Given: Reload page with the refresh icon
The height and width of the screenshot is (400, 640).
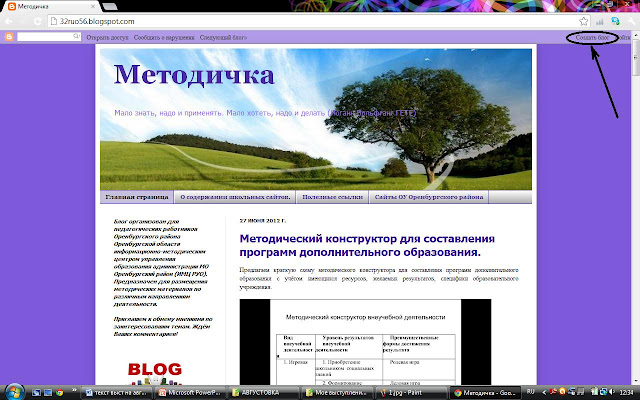Looking at the screenshot, I should point(38,21).
